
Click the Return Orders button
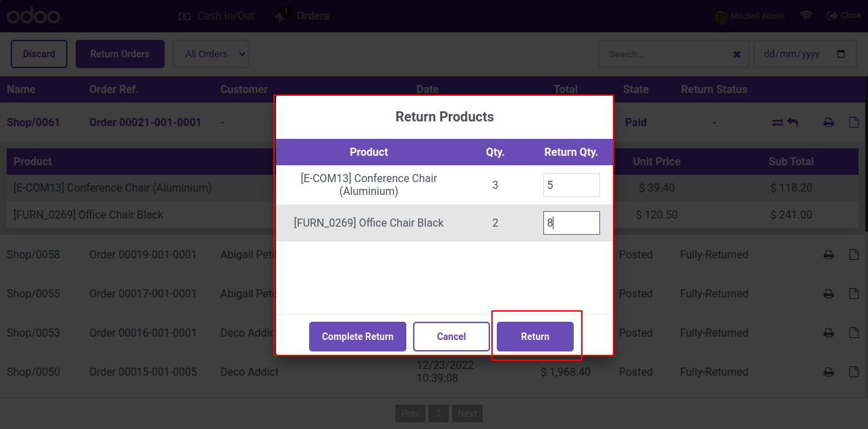pyautogui.click(x=120, y=54)
